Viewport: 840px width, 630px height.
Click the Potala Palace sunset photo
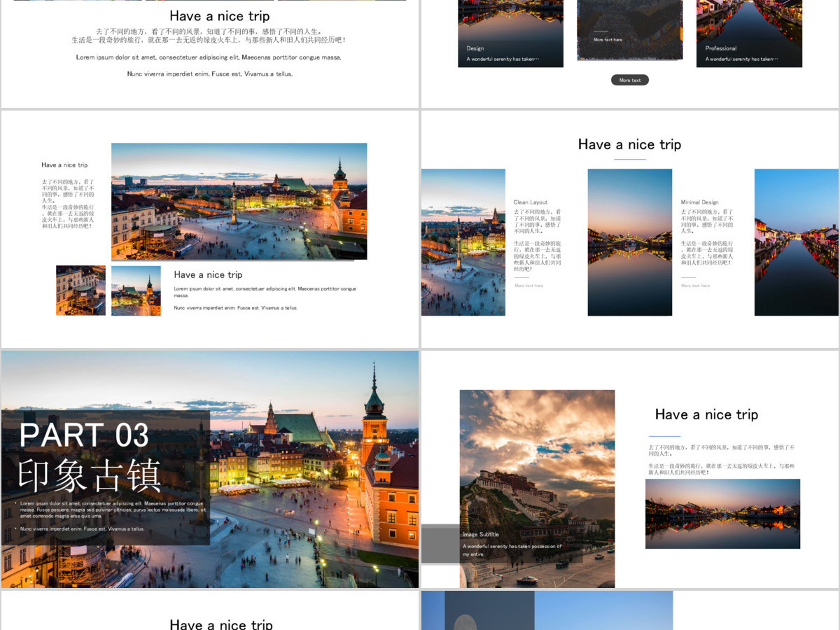point(537,489)
